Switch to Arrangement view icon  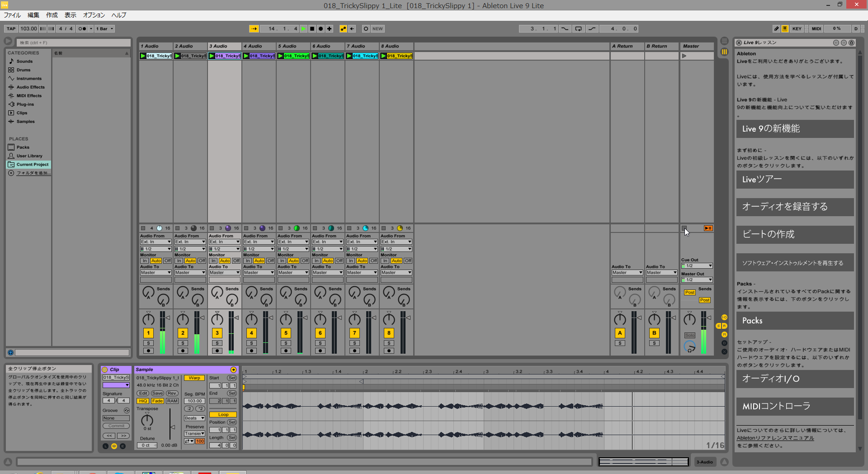724,41
